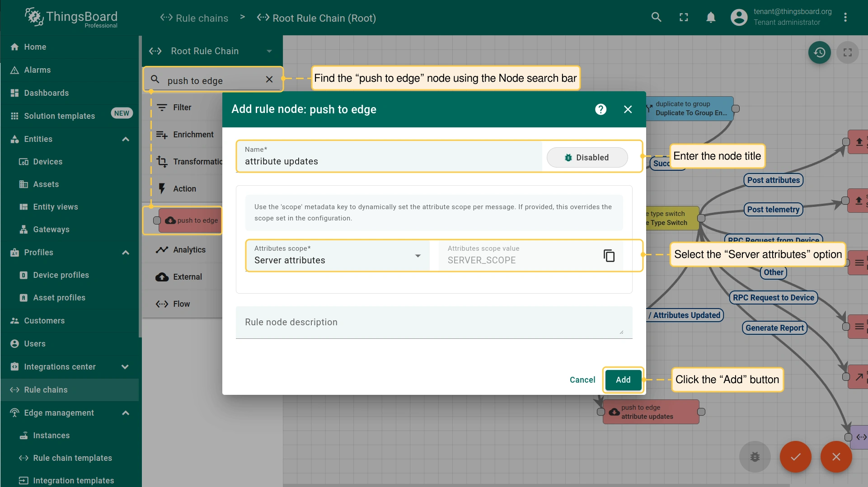Open the notifications bell
This screenshot has height=487, width=868.
click(x=710, y=18)
